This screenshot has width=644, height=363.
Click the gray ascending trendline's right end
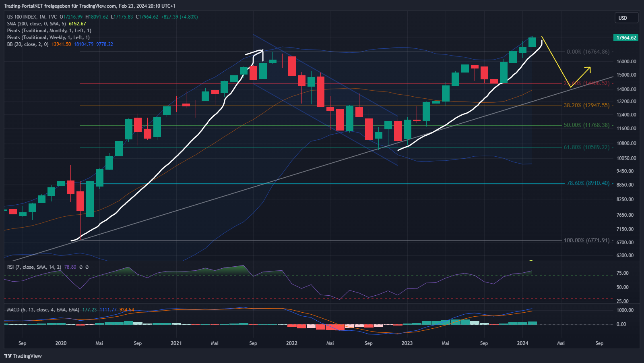click(x=611, y=77)
